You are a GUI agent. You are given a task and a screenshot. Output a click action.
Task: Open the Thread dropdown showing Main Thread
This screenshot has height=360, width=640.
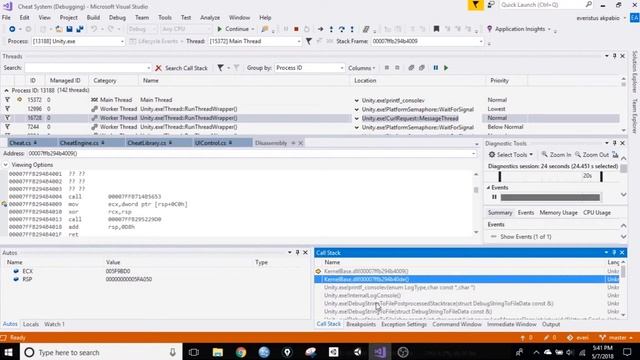255,41
